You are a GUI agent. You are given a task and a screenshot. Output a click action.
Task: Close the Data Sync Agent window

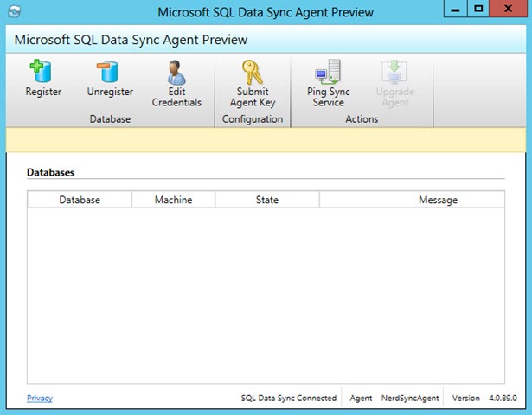508,9
